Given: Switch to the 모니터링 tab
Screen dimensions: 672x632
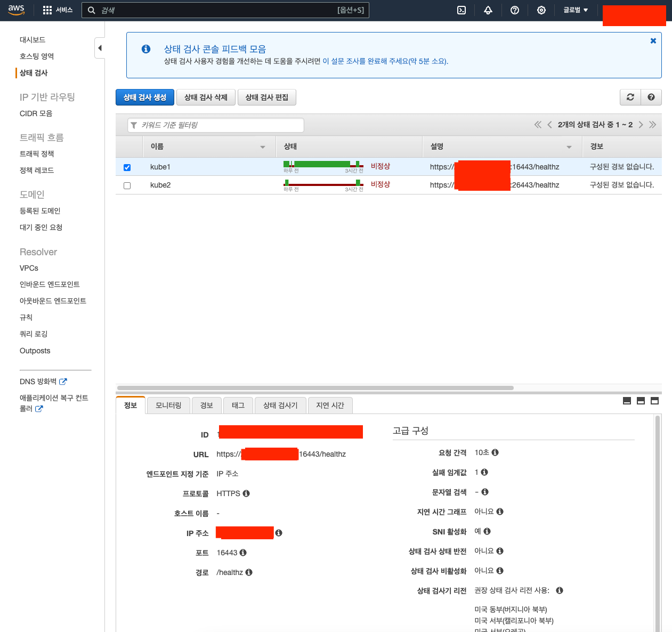Looking at the screenshot, I should click(x=168, y=406).
